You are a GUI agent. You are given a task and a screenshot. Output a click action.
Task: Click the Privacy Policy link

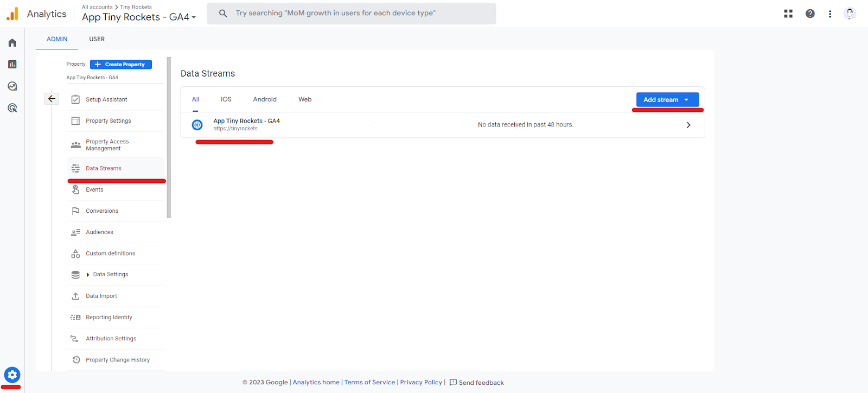[421, 383]
